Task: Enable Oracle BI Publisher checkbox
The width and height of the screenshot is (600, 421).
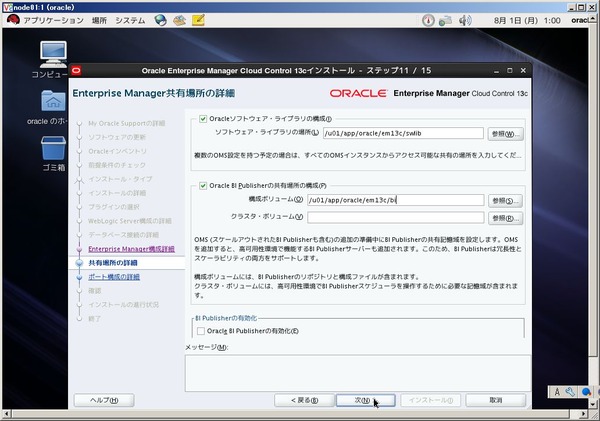Action: 201,331
